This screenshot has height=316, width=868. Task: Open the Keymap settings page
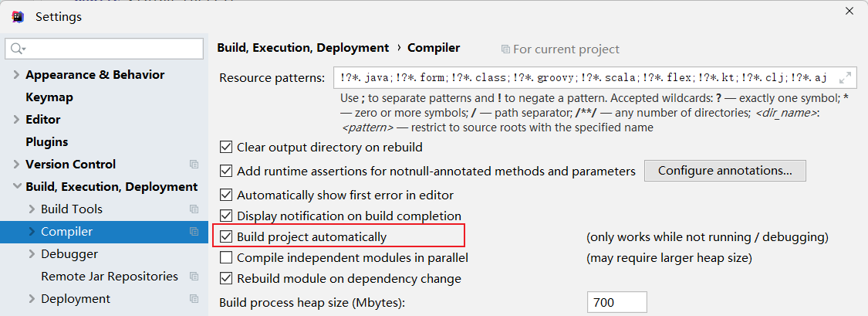pos(49,97)
